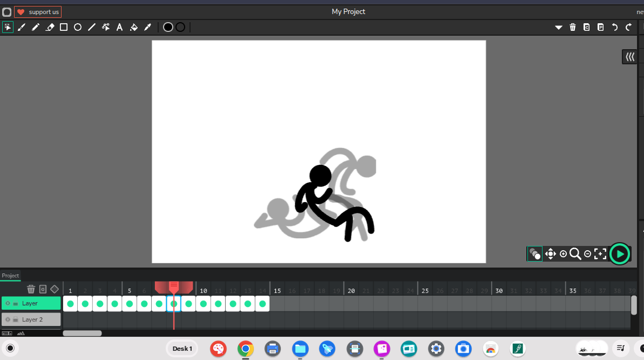Choose the Eraser tool
The image size is (644, 360).
(50, 27)
